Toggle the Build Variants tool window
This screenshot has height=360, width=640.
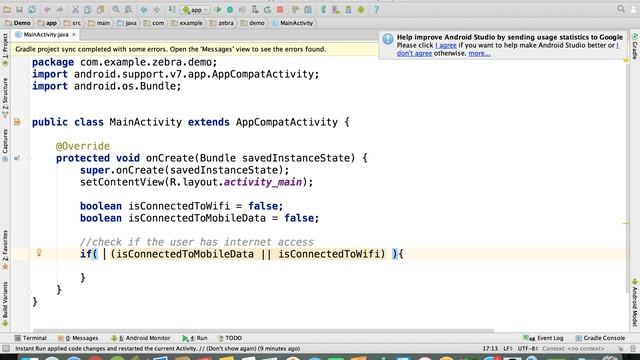(5, 304)
